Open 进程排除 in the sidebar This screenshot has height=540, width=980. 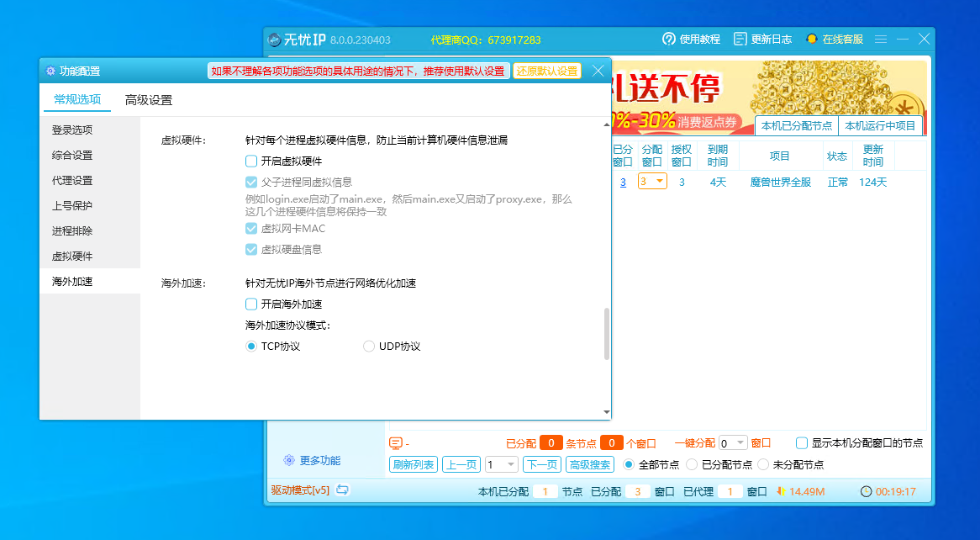tap(90, 231)
